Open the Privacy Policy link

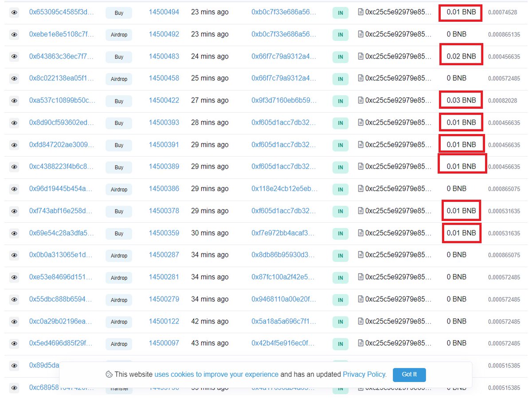click(x=364, y=374)
